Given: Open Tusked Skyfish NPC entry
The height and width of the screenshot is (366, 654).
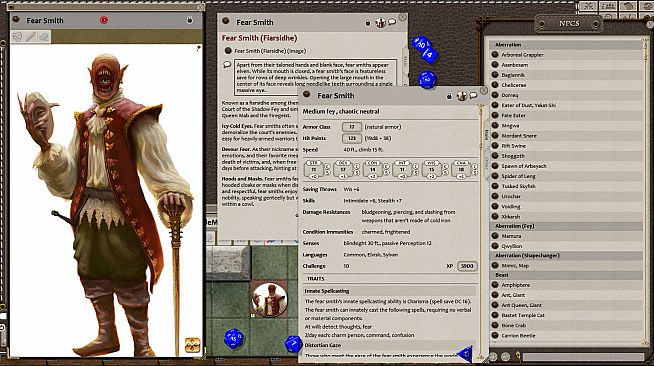Looking at the screenshot, I should click(518, 186).
